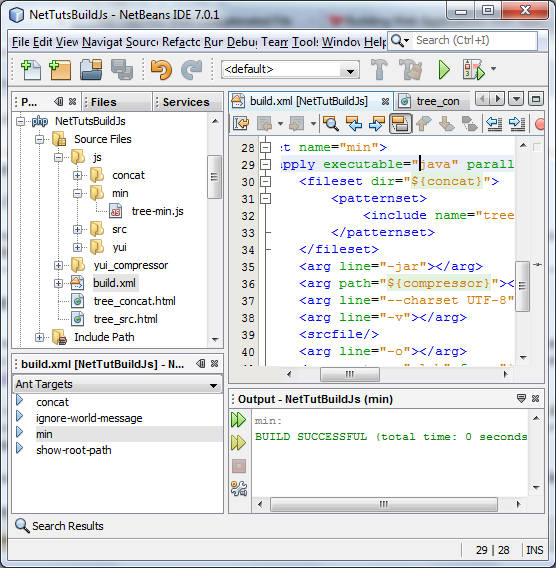The height and width of the screenshot is (568, 556).
Task: Click the Toggle Bookmark icon
Action: (x=469, y=124)
